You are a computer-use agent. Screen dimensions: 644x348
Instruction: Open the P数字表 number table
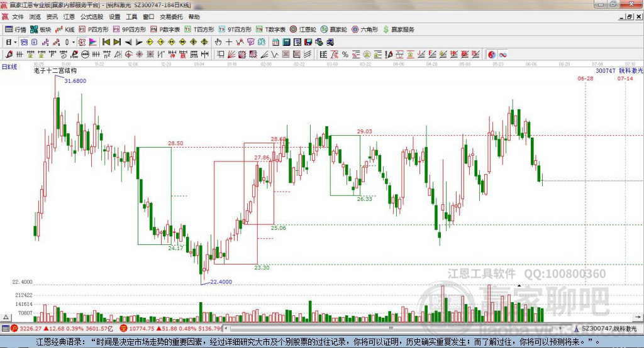pos(165,29)
